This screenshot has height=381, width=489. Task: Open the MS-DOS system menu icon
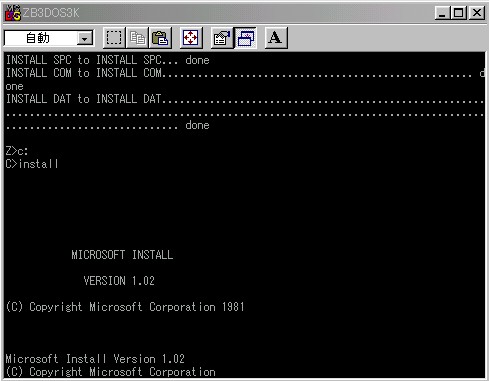(x=13, y=13)
